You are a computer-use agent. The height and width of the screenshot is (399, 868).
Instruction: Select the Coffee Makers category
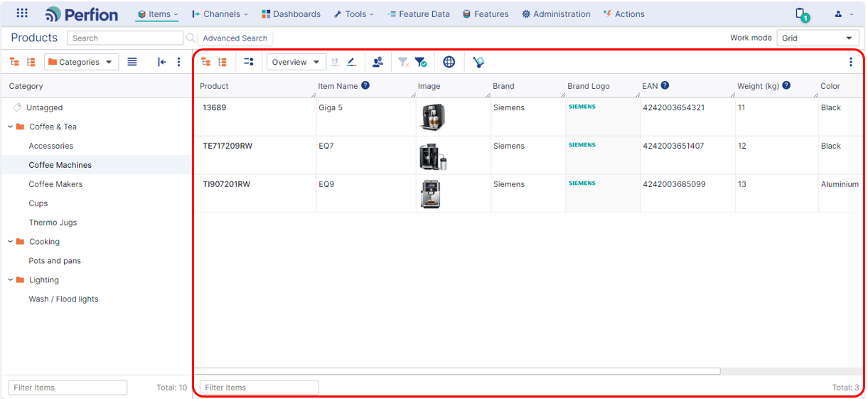55,184
